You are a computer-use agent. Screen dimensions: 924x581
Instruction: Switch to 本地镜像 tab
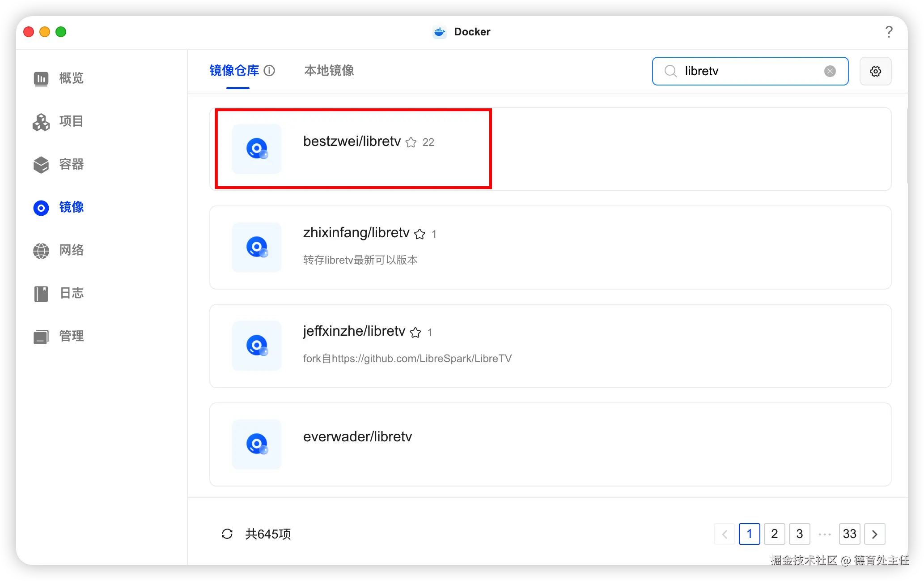[x=329, y=71]
